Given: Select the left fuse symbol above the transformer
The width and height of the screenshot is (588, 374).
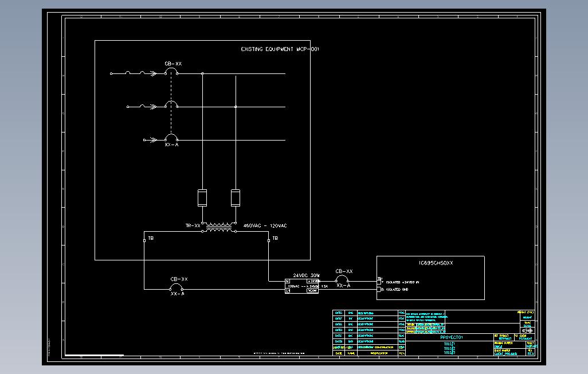Looking at the screenshot, I should 202,198.
